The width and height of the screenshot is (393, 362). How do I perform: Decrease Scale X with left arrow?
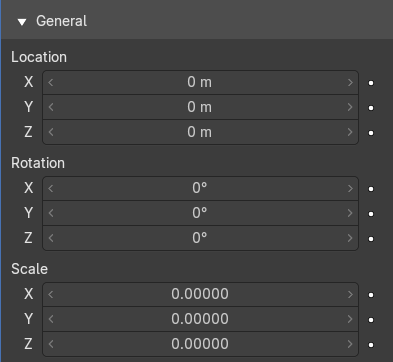tap(51, 294)
